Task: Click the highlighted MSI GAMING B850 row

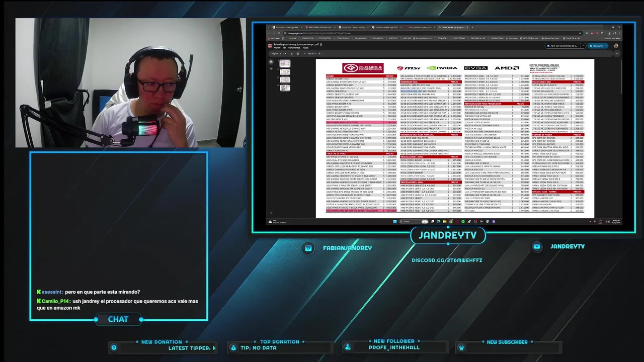Action: 361,122
